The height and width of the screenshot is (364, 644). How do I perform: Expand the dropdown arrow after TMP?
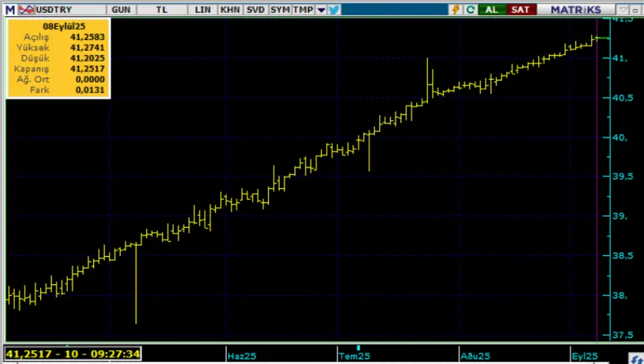(321, 9)
